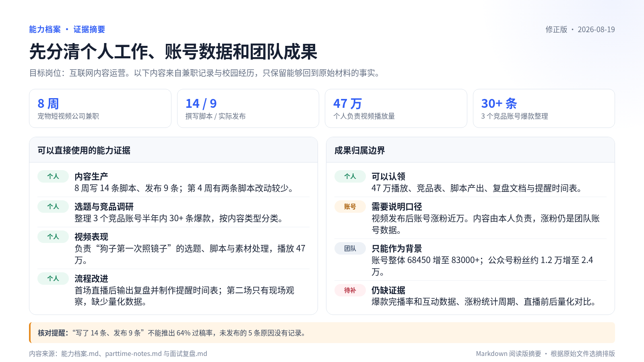
Task: Click the 待补 tag beside 仍缺证据
Action: tap(350, 290)
